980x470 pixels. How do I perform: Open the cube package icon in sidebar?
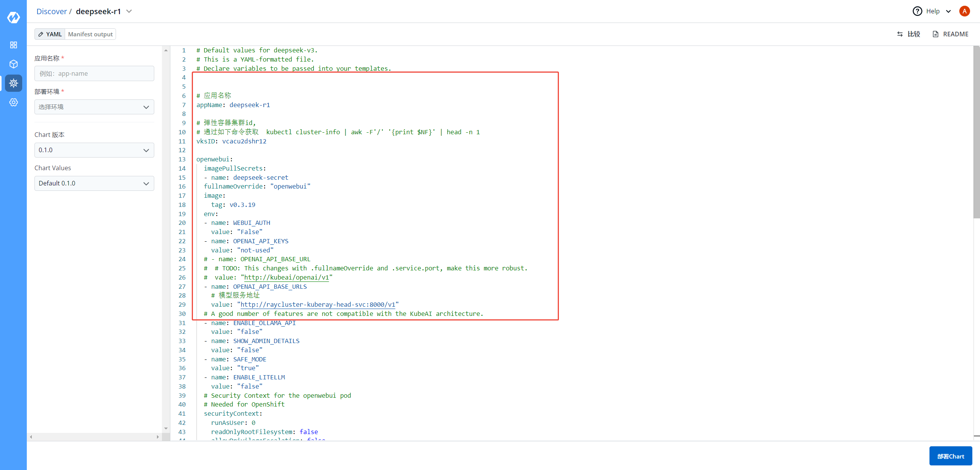pos(13,64)
